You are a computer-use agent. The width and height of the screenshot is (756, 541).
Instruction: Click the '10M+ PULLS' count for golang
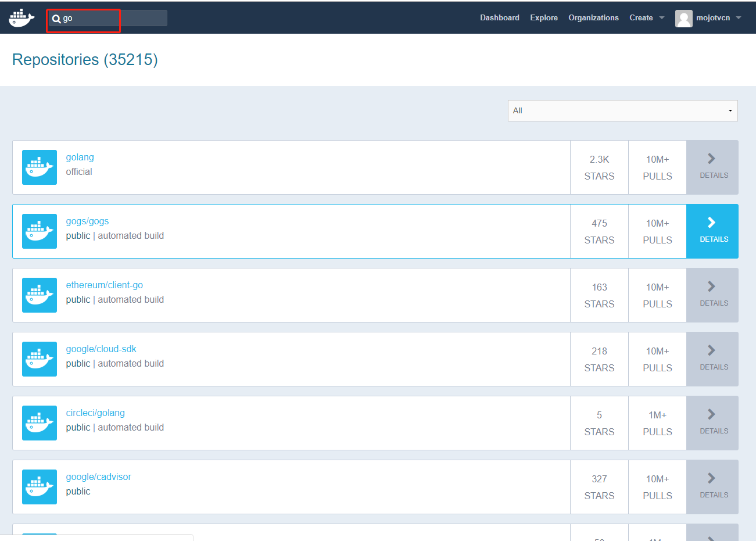657,167
